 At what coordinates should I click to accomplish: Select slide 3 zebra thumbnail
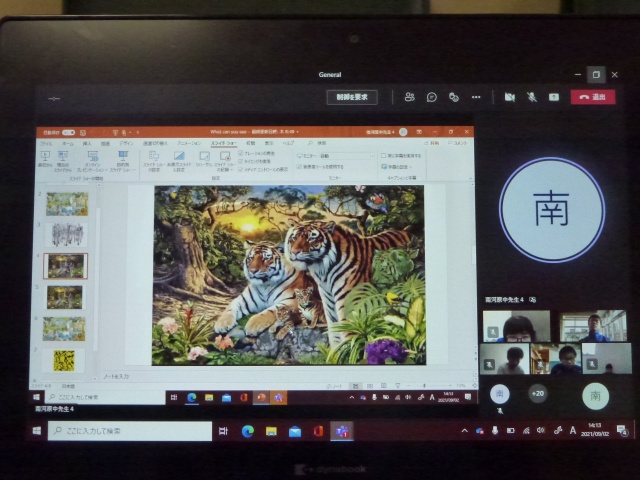(x=66, y=235)
